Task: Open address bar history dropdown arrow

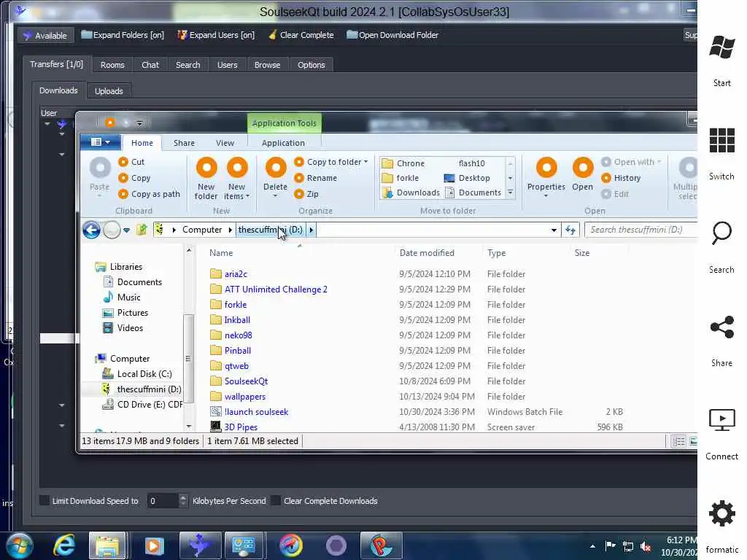Action: 554,230
